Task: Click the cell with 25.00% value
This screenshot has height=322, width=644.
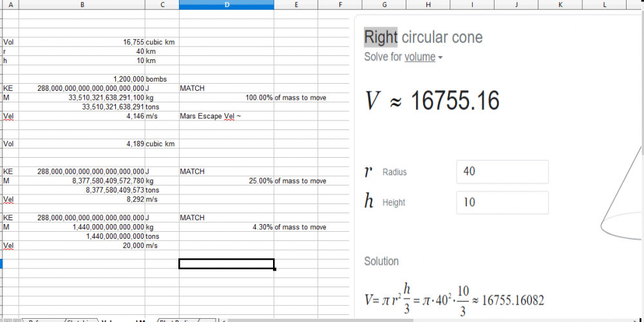Action: (226, 181)
